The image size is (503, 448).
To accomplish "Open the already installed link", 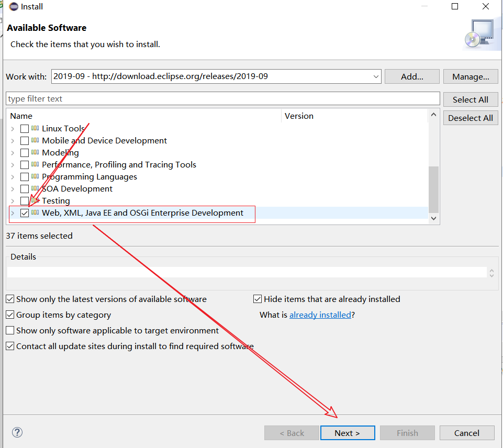I will point(320,315).
